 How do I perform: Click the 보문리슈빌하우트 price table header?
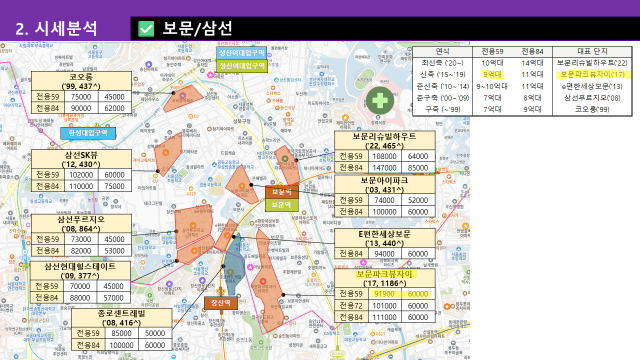click(384, 140)
